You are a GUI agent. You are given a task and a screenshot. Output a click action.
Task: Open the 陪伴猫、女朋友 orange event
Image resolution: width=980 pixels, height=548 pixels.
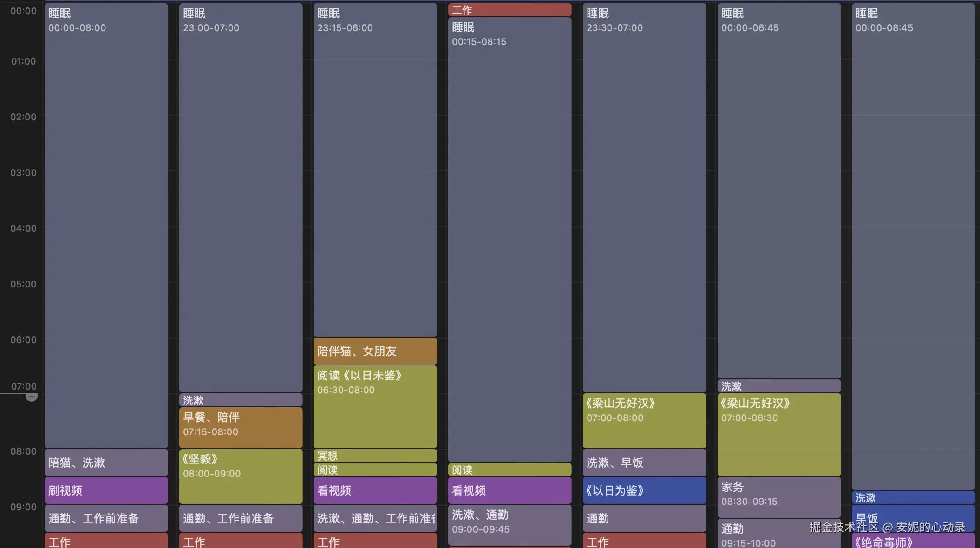[x=375, y=351]
